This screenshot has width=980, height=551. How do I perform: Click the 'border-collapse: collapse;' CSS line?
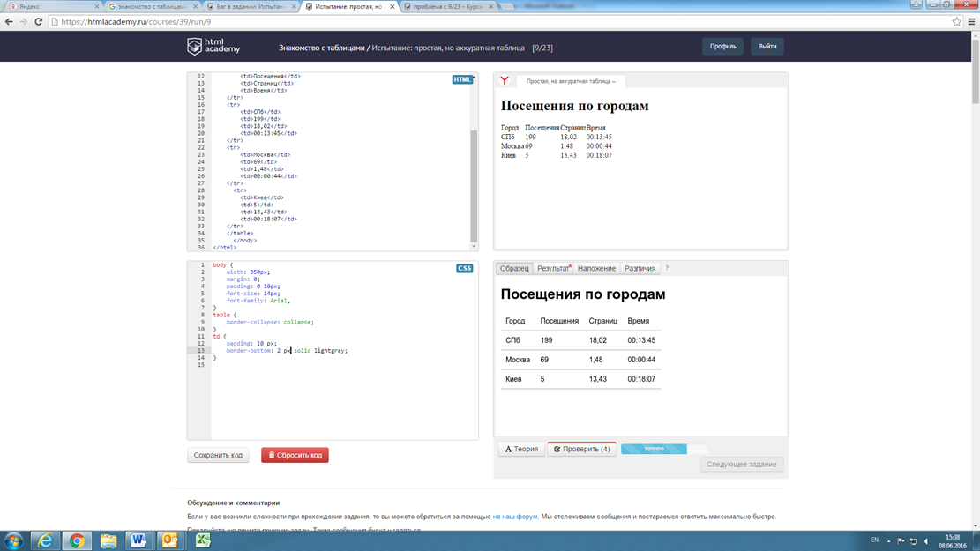270,322
